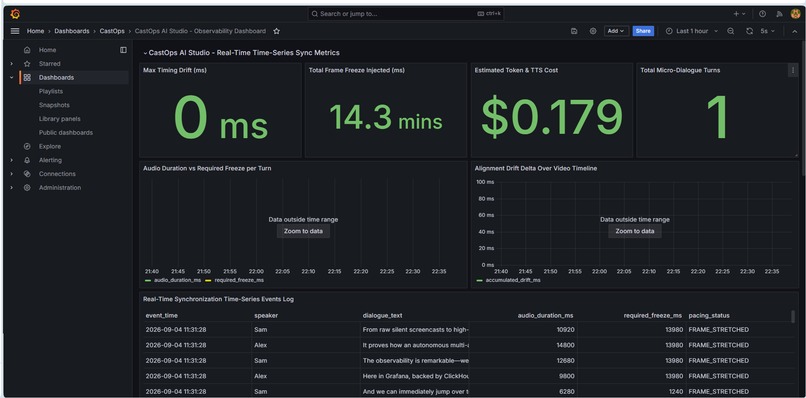Expand the Alerting section arrow
The width and height of the screenshot is (806, 398).
tap(11, 160)
